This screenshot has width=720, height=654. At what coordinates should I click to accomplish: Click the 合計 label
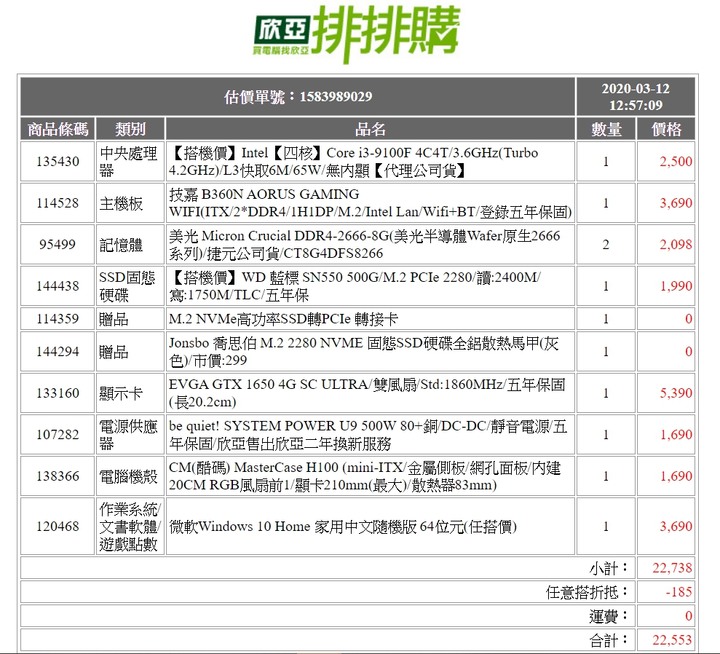point(608,640)
